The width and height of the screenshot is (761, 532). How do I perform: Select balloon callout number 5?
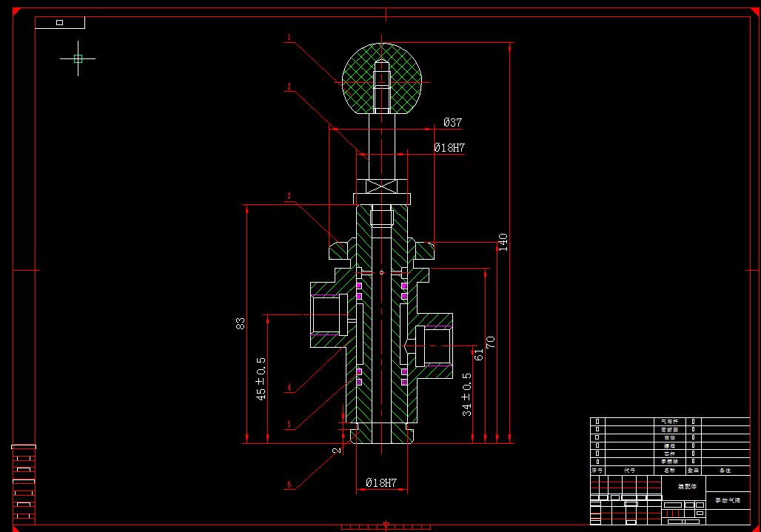289,422
